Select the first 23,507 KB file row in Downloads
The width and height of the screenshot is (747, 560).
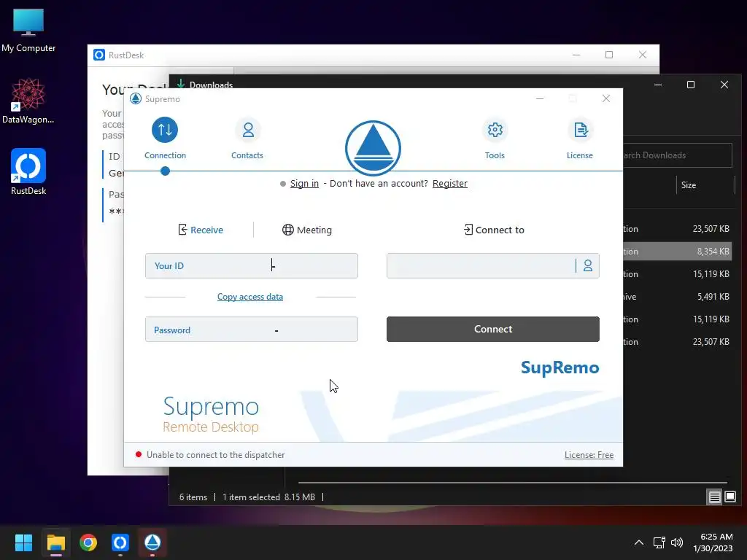(x=678, y=229)
